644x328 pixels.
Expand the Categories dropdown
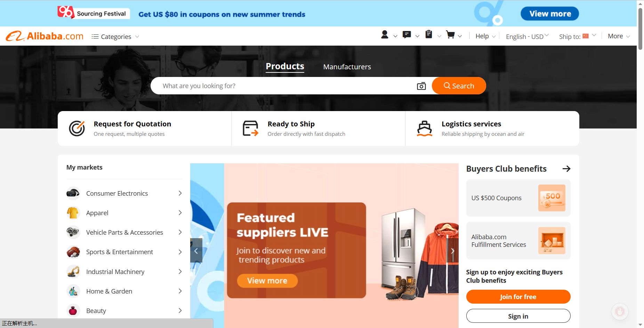(115, 37)
